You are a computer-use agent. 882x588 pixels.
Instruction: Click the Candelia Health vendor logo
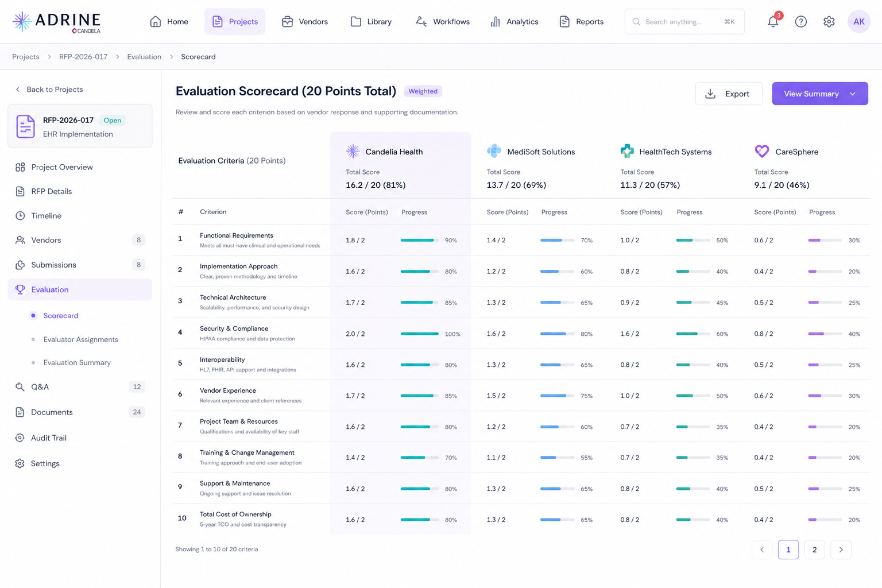point(353,151)
